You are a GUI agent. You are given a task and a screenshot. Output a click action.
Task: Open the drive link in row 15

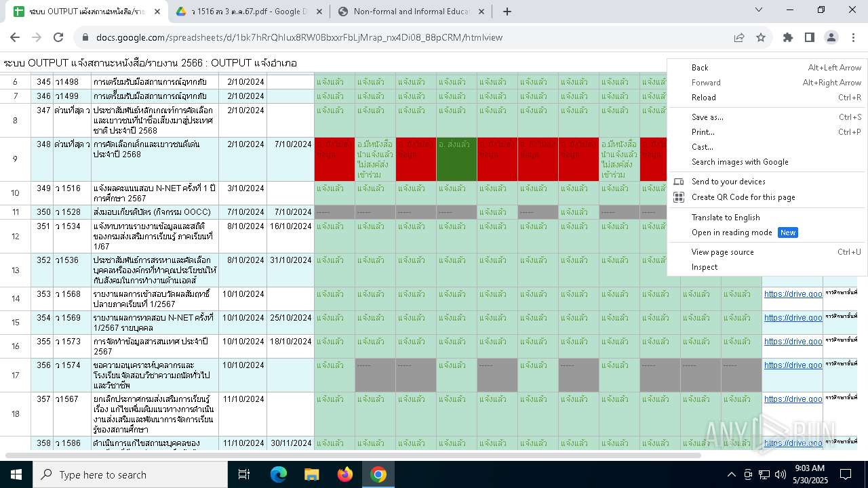tap(793, 318)
